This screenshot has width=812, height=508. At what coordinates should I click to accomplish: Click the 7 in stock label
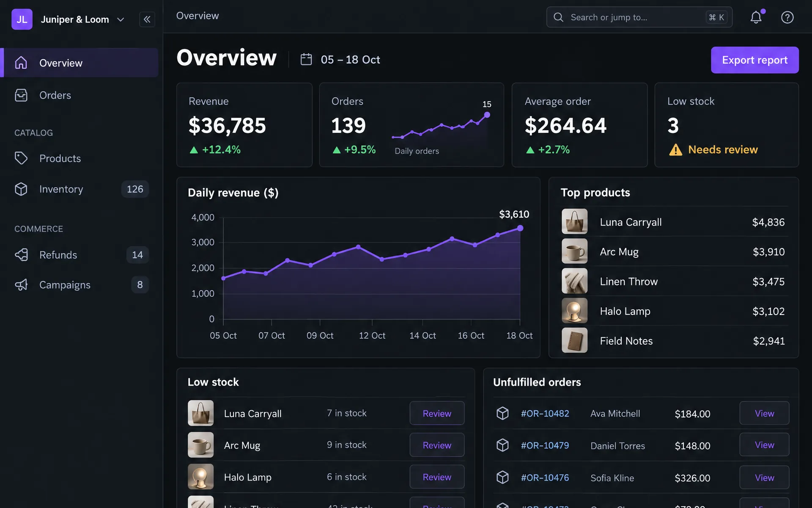tap(346, 413)
